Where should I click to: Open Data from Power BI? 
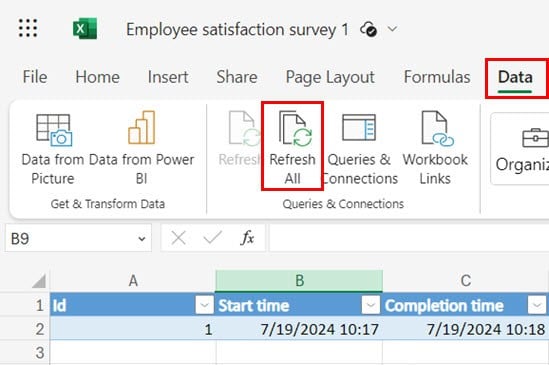point(141,149)
